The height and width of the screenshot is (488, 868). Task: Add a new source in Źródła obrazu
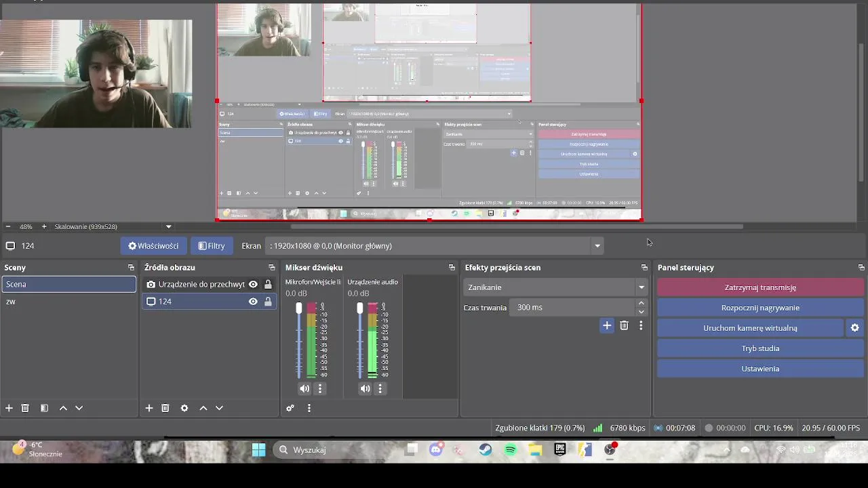[x=149, y=408]
